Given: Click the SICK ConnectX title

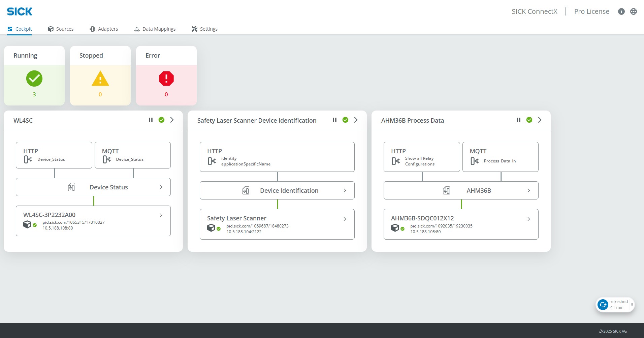Looking at the screenshot, I should 535,11.
